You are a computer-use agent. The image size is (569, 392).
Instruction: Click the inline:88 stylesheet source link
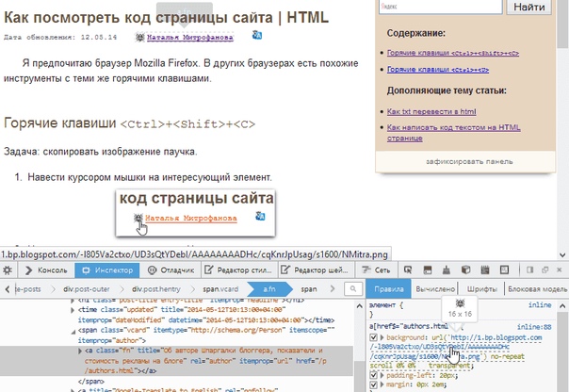pos(534,327)
